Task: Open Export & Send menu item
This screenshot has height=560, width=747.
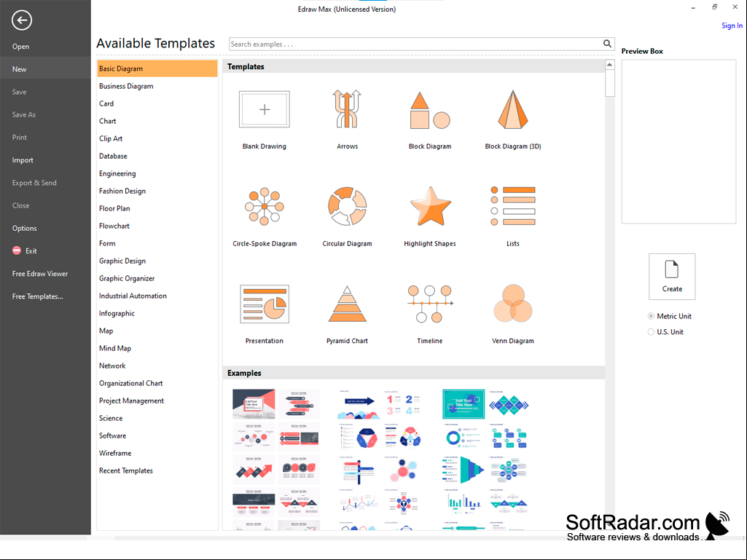Action: click(x=34, y=183)
